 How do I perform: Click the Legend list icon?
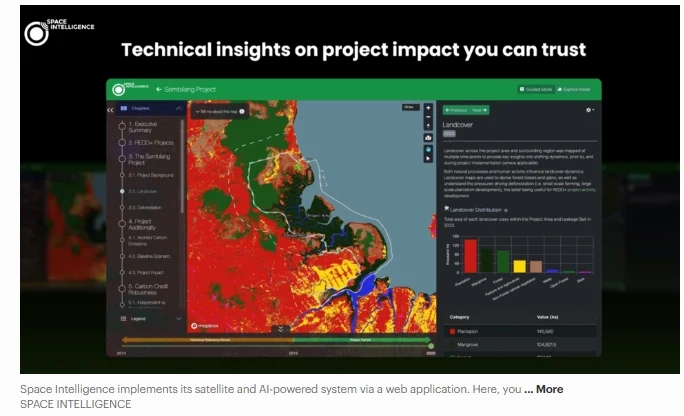tap(122, 319)
